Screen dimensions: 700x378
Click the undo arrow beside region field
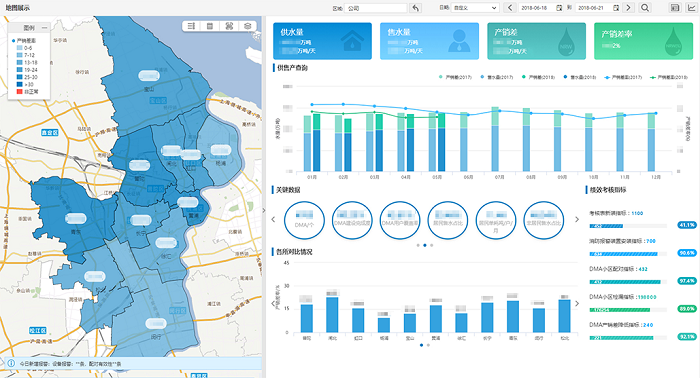click(x=416, y=8)
